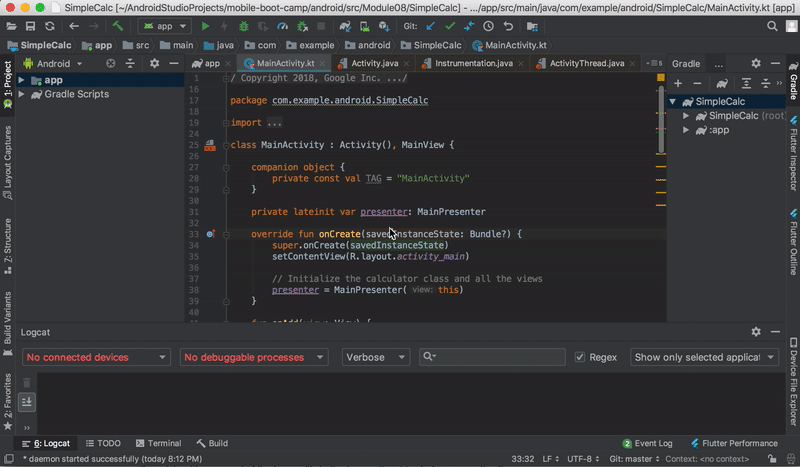Image resolution: width=800 pixels, height=467 pixels.
Task: Switch to the Activity.java editor tab
Action: point(374,63)
